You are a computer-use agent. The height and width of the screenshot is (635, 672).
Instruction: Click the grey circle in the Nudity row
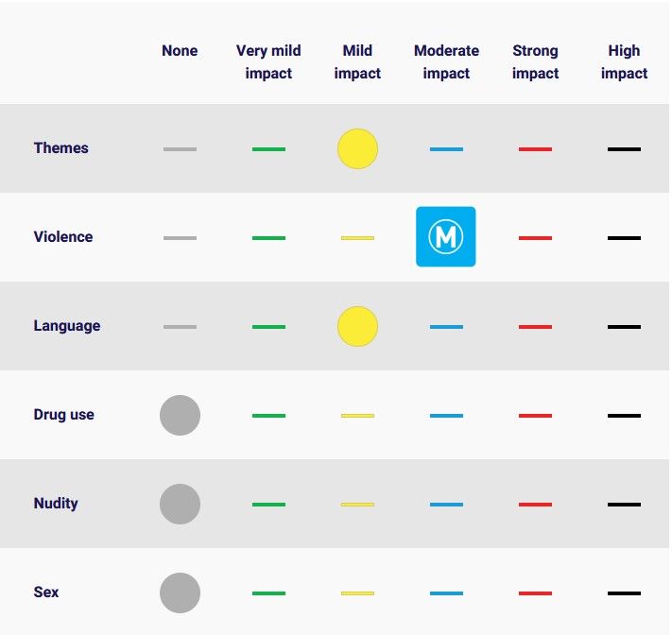(180, 504)
